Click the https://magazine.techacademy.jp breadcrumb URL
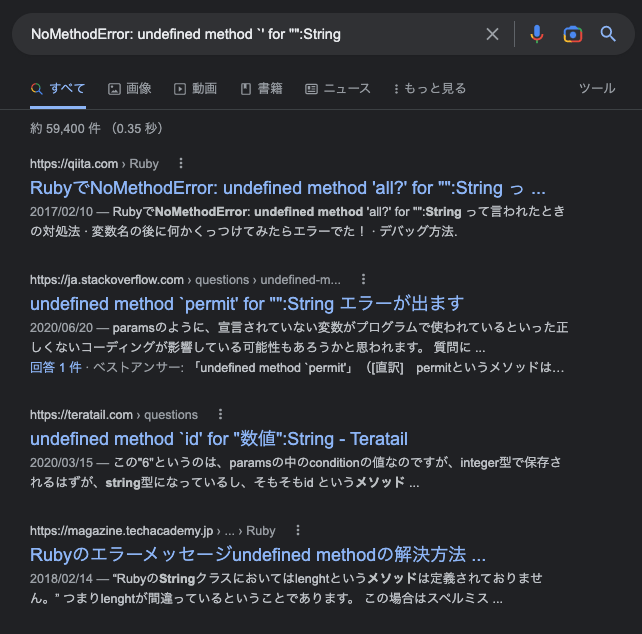Screen dimensions: 642x634 (x=121, y=530)
